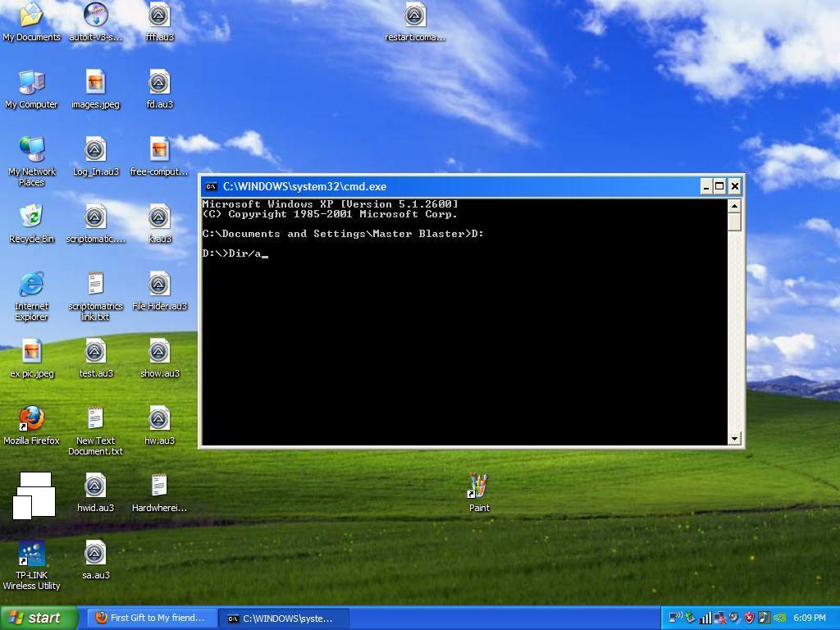Select the images.jpeg file icon
840x630 pixels.
coord(96,89)
